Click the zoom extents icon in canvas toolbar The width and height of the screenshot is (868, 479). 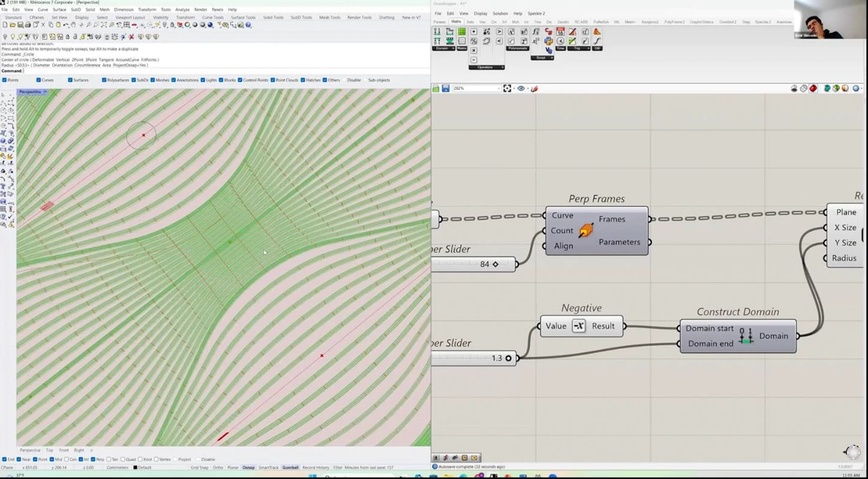[x=507, y=88]
